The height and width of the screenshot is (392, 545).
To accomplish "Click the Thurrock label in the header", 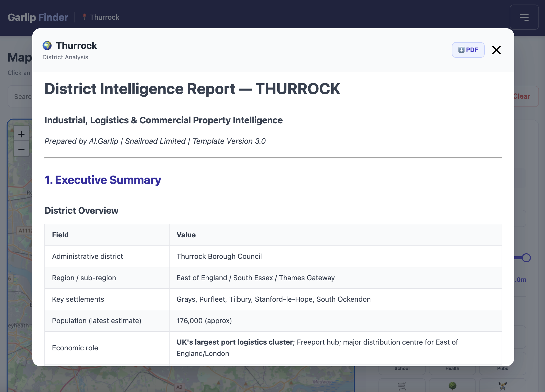I will 104,17.
